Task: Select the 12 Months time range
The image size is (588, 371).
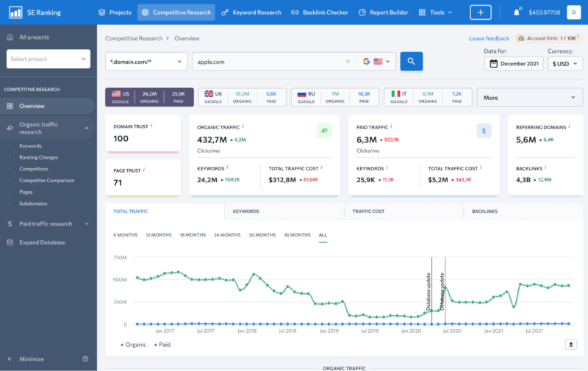Action: coord(159,235)
